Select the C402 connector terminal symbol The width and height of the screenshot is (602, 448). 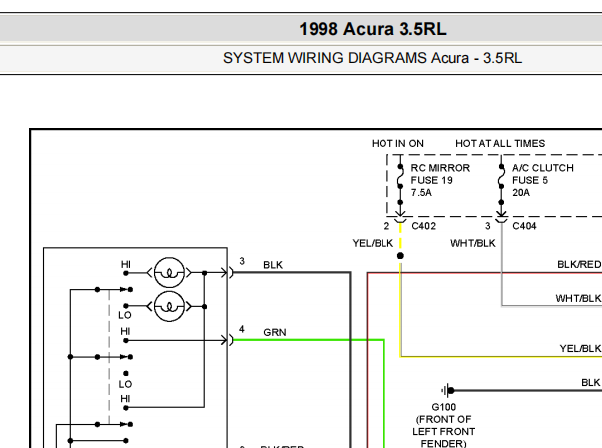coord(400,220)
